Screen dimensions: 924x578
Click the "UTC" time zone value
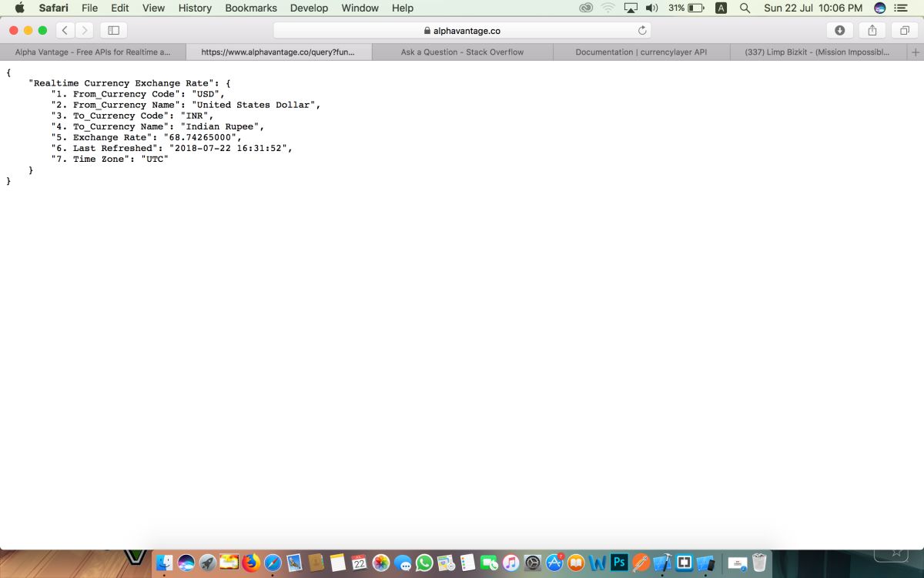pyautogui.click(x=155, y=159)
